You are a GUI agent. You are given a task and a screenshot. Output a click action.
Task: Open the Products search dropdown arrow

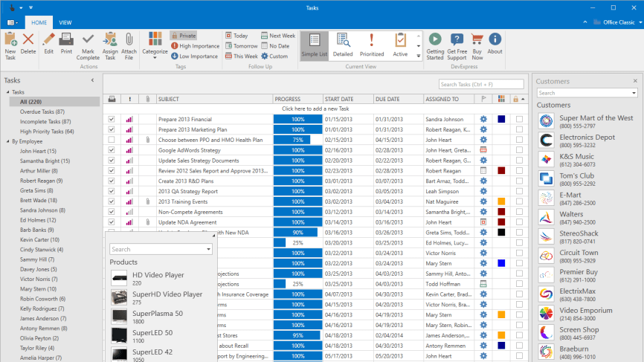tap(208, 249)
